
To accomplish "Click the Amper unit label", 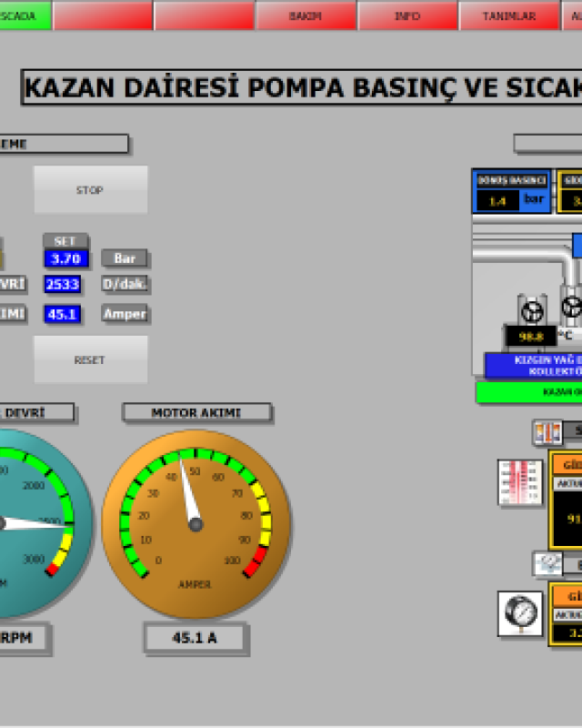I will (x=125, y=314).
